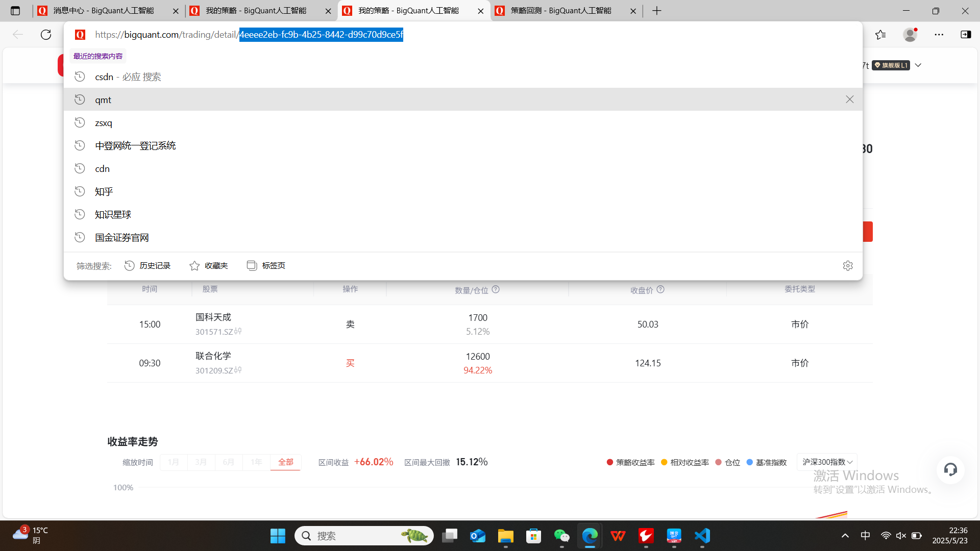Show hidden system tray icons
Image resolution: width=980 pixels, height=551 pixels.
(x=845, y=536)
